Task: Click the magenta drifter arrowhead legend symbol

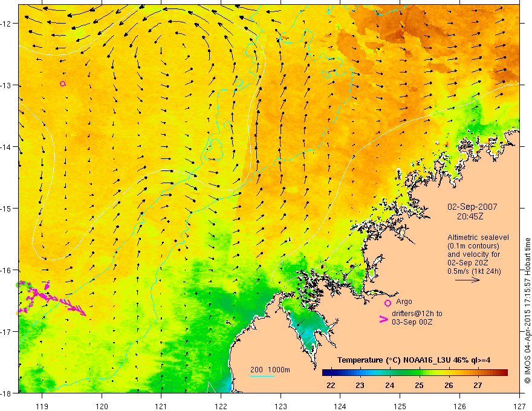Action: (x=384, y=319)
